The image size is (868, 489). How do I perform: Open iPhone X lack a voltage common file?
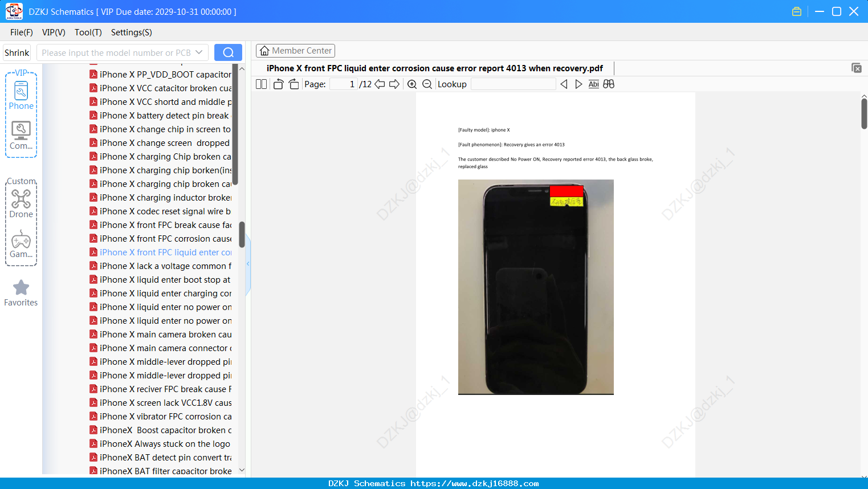click(x=161, y=266)
